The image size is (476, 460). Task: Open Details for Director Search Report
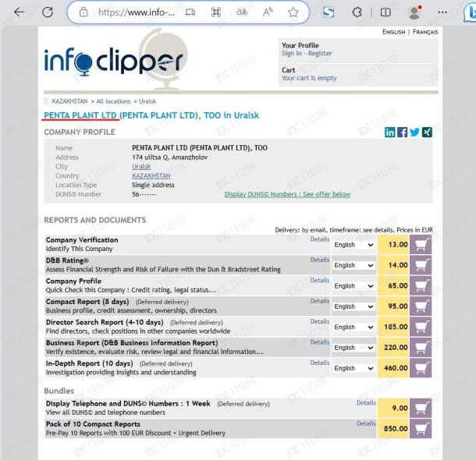320,321
